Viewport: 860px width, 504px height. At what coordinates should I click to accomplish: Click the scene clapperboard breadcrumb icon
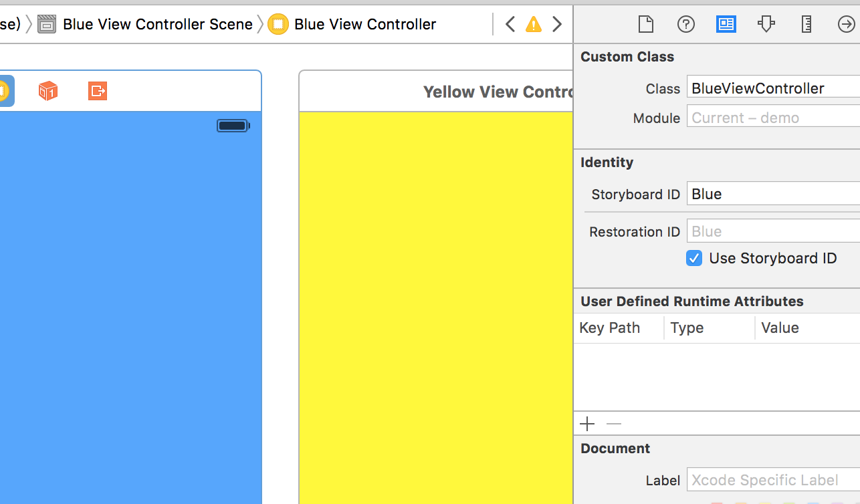47,25
